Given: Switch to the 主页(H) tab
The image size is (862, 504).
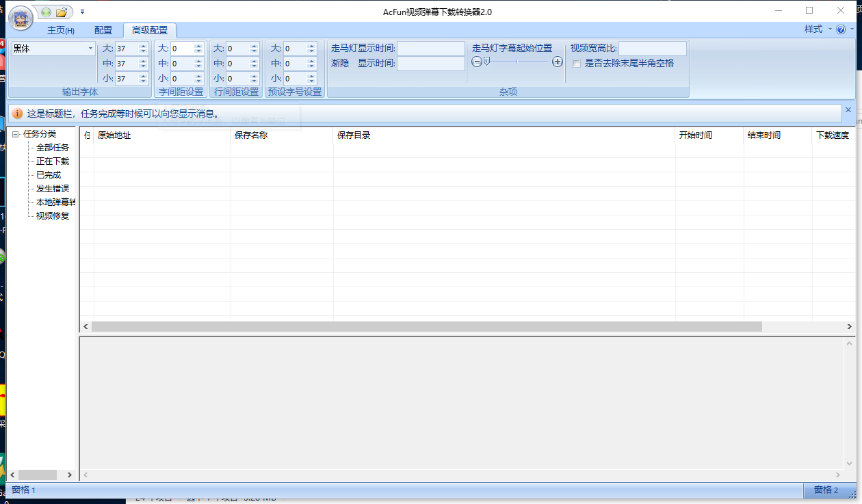Looking at the screenshot, I should pos(60,31).
